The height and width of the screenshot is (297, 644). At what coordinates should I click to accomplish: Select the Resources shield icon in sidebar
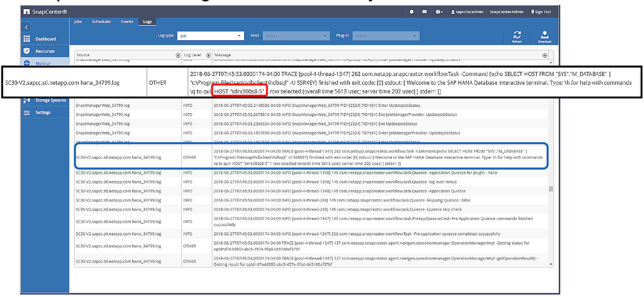27,51
